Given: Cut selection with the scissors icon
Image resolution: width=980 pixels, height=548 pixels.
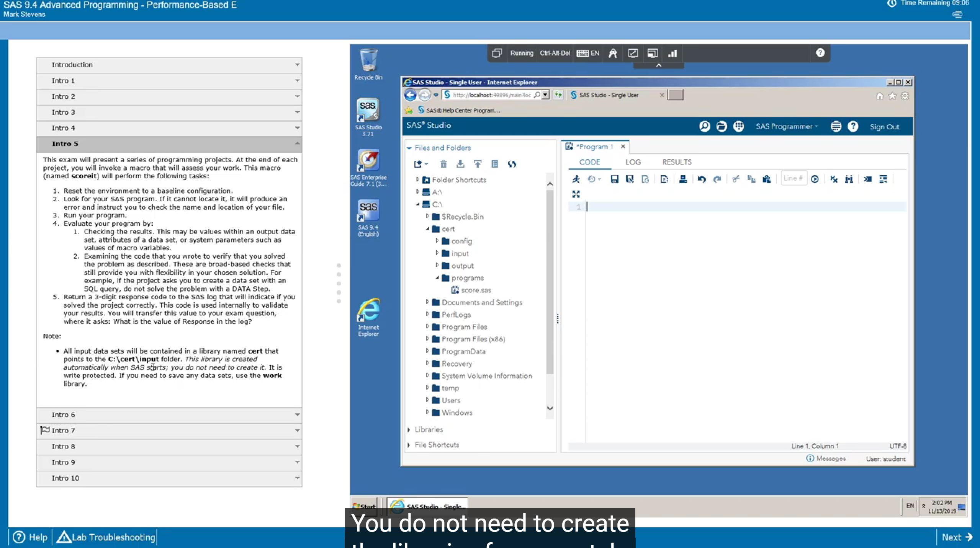Looking at the screenshot, I should tap(736, 179).
